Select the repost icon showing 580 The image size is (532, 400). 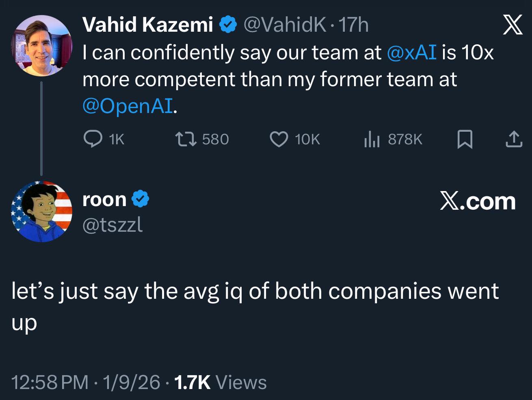point(187,139)
